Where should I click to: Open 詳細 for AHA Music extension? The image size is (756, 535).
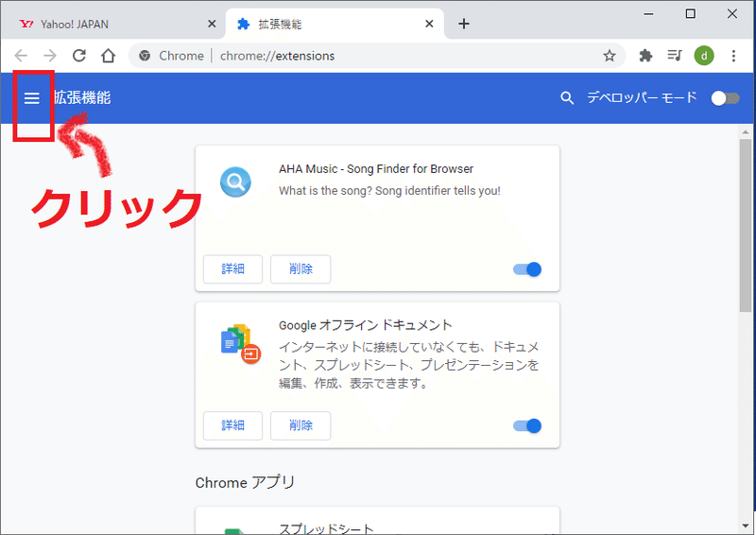232,269
